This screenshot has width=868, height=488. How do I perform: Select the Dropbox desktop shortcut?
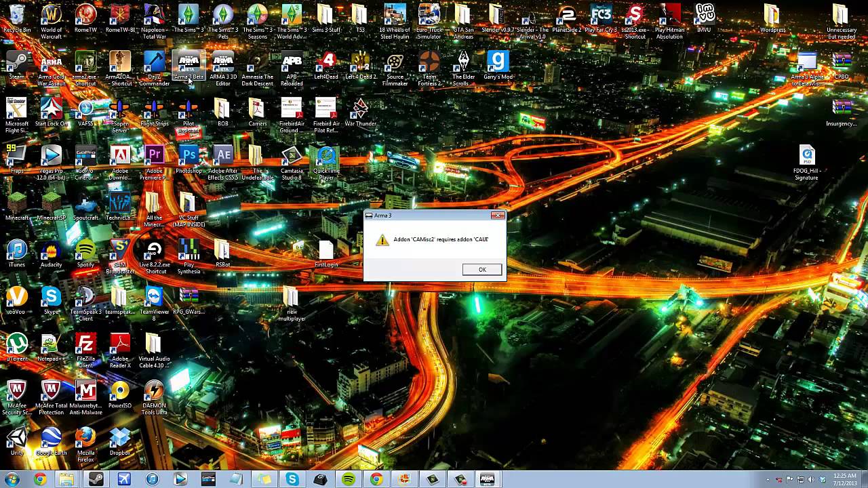click(120, 441)
